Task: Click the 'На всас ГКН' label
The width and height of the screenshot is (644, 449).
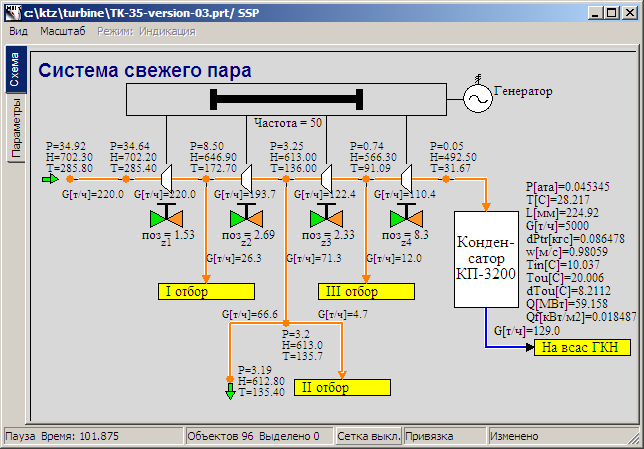Action: click(583, 347)
